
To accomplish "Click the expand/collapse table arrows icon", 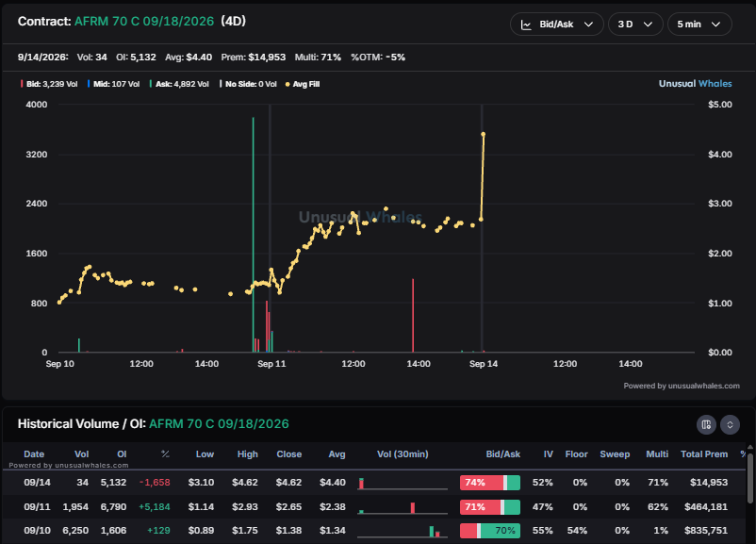I will pyautogui.click(x=730, y=424).
